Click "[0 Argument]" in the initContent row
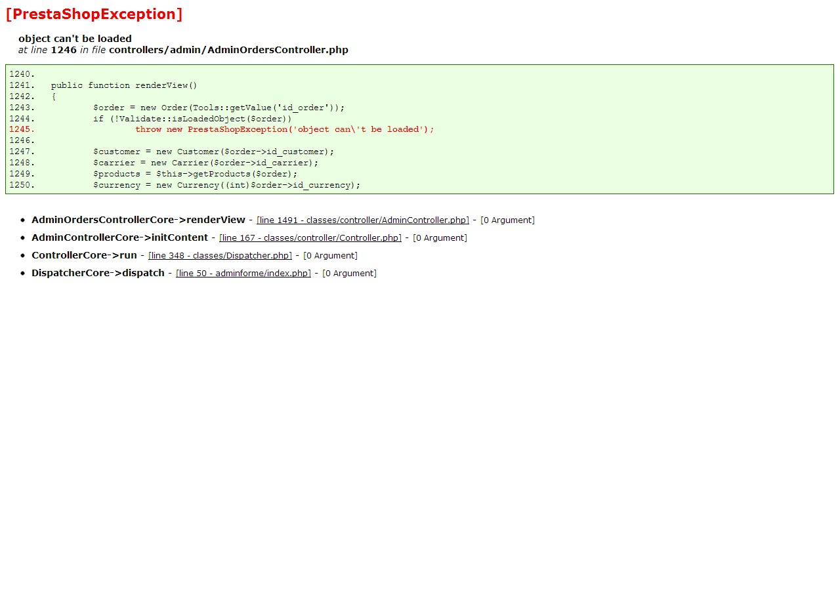Image resolution: width=840 pixels, height=616 pixels. 440,238
